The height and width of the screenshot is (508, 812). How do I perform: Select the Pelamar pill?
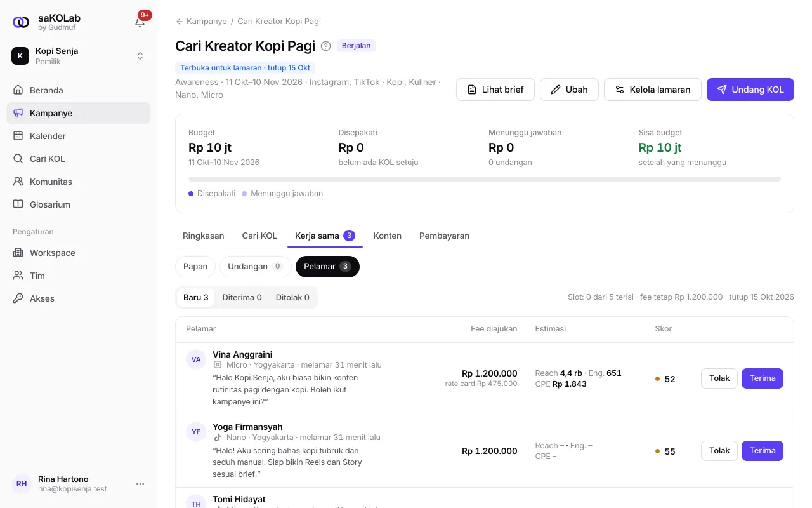click(327, 267)
